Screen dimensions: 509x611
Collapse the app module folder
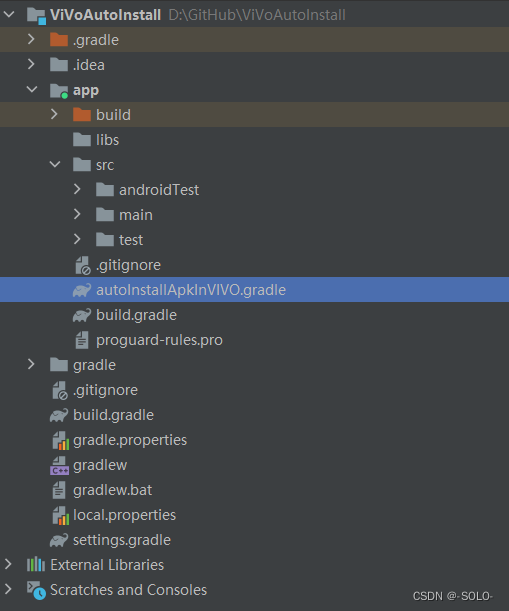32,90
